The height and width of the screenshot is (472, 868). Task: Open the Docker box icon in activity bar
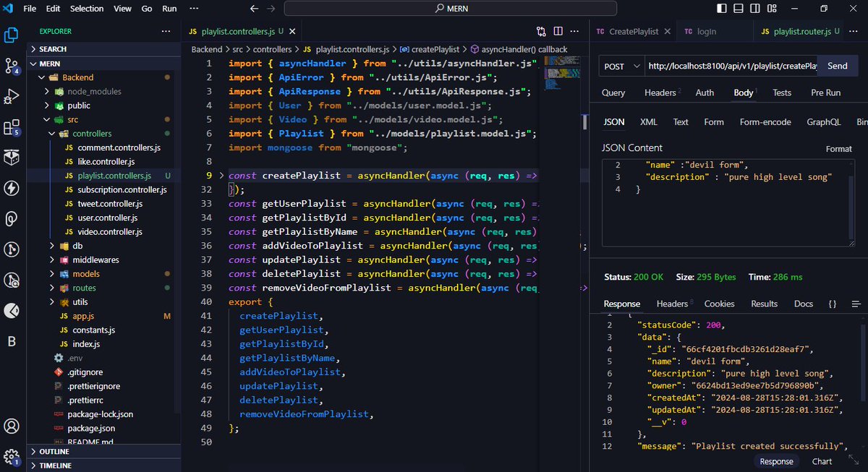[x=12, y=157]
